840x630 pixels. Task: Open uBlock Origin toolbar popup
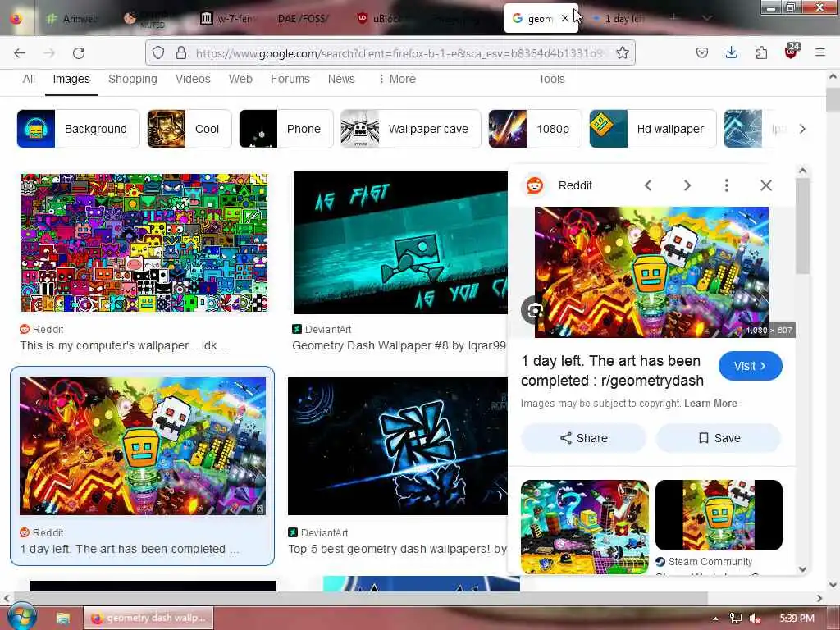click(x=792, y=52)
